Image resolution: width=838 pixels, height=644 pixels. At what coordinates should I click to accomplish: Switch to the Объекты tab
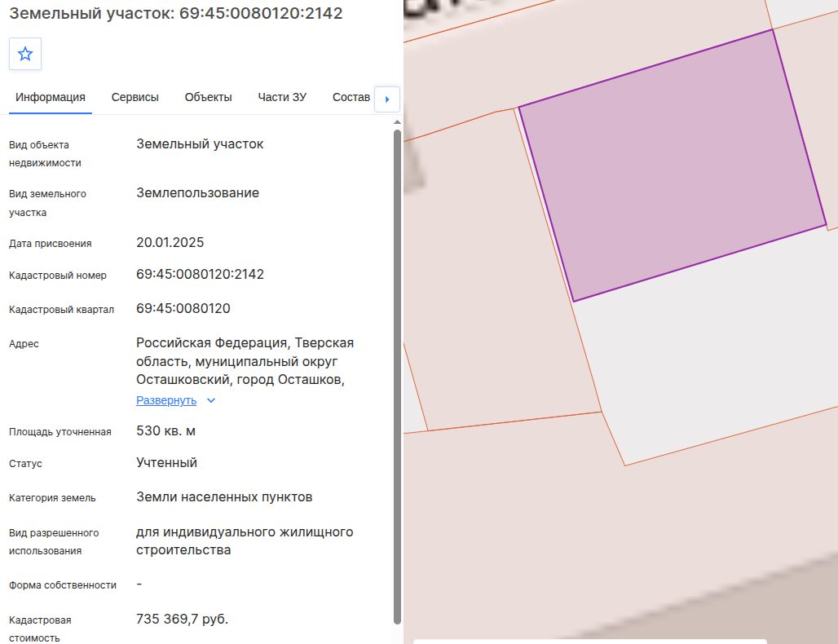pyautogui.click(x=209, y=97)
